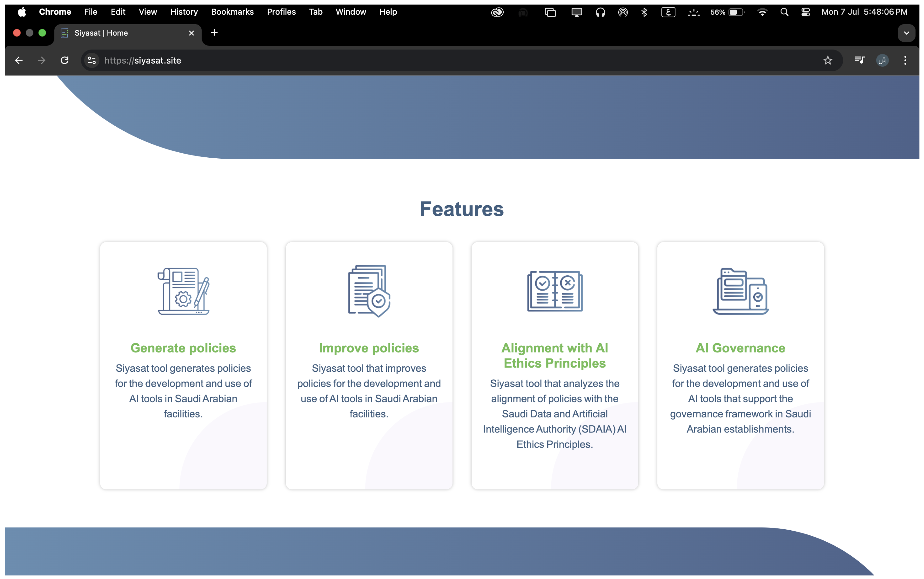The width and height of the screenshot is (924, 579).
Task: Open the Bookmarks menu
Action: 232,12
